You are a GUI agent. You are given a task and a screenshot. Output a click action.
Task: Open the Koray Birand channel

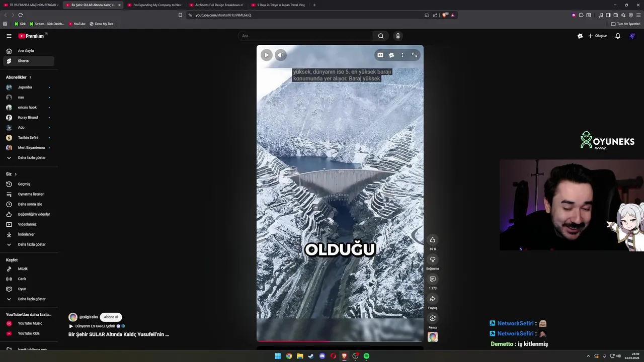[x=28, y=118]
